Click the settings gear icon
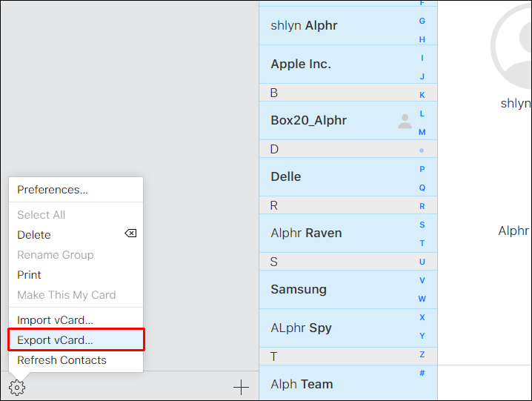 [16, 387]
